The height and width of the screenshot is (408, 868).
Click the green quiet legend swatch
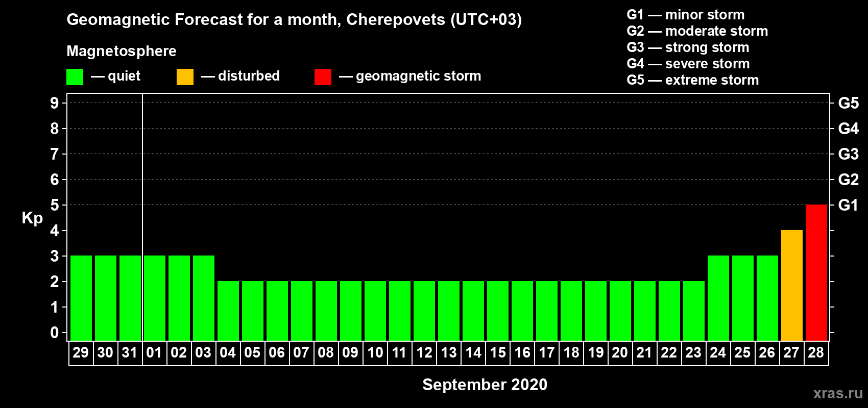(x=75, y=77)
